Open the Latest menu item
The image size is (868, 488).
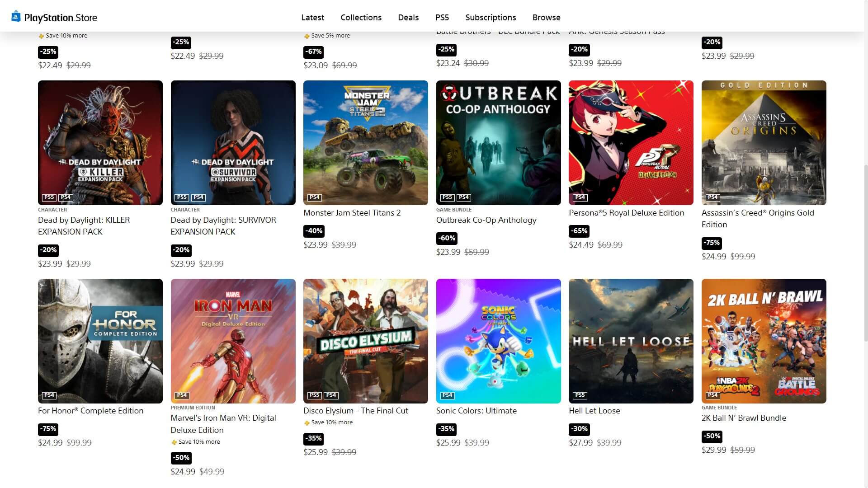point(312,17)
